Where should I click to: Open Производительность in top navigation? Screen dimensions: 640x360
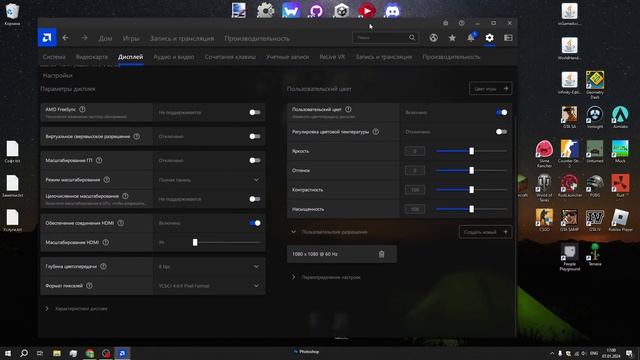[x=257, y=38]
